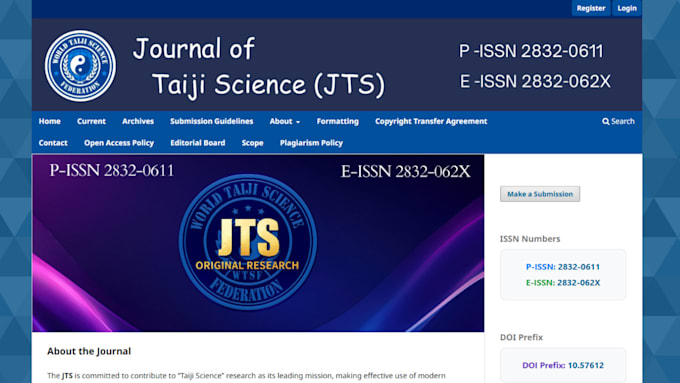This screenshot has height=383, width=680.
Task: Click the JTS Original Research banner image
Action: (x=258, y=243)
